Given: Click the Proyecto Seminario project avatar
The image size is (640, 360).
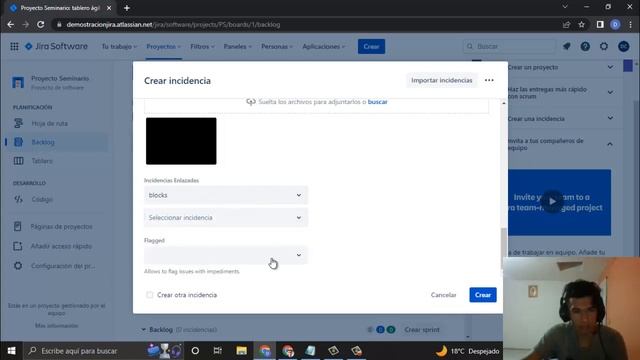Looking at the screenshot, I should point(18,82).
